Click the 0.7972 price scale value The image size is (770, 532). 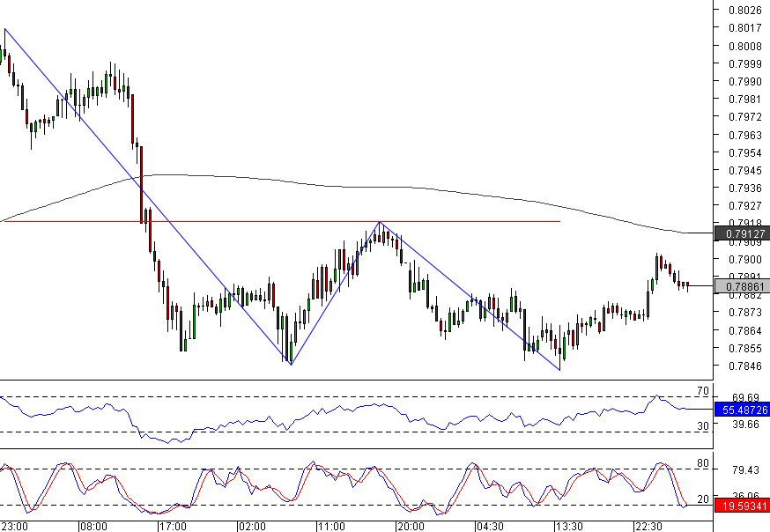pos(745,117)
